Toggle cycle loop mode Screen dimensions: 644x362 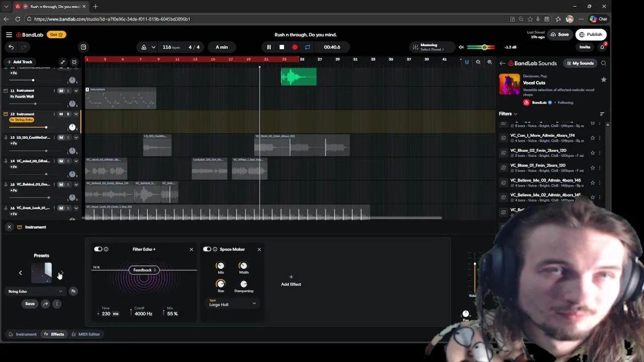307,47
